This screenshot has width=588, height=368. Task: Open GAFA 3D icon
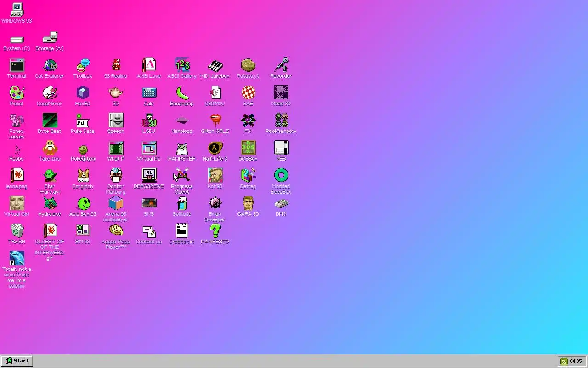(x=248, y=203)
